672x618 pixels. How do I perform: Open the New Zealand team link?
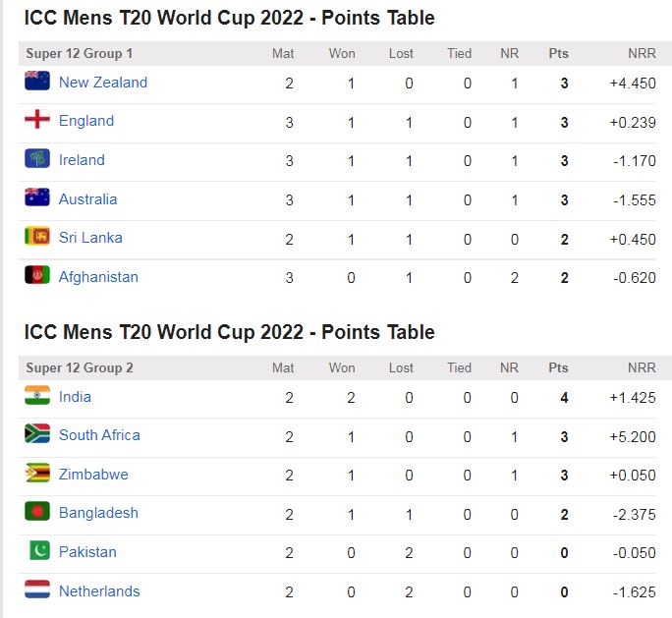(x=103, y=83)
